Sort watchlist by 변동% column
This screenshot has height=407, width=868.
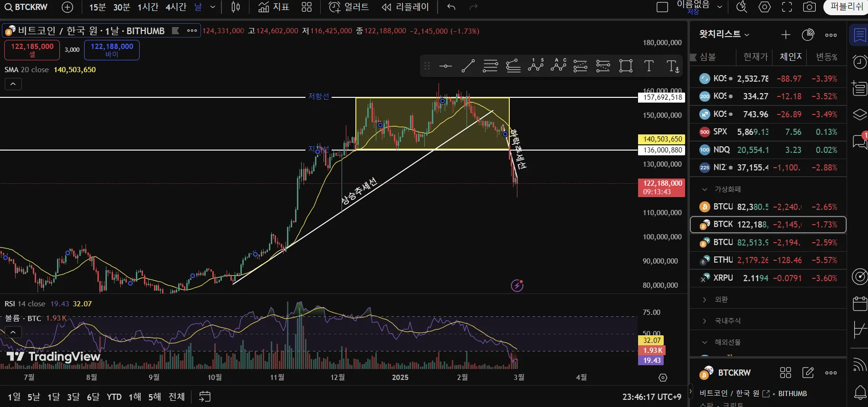tap(827, 57)
